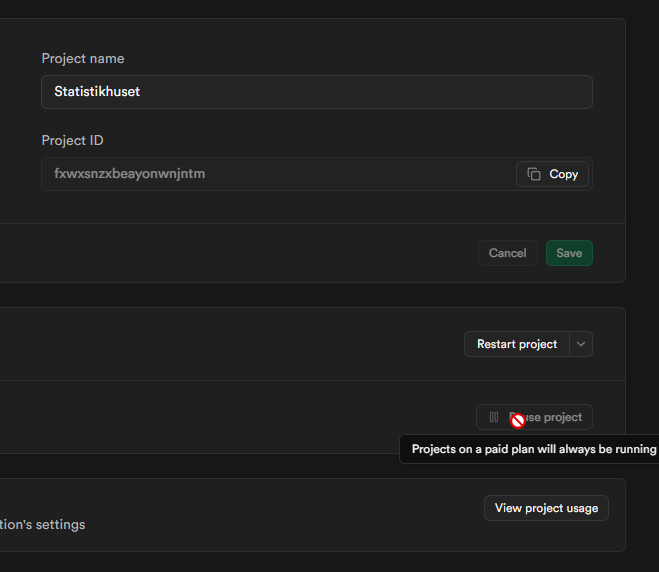Click the pause icon on Pause project
The height and width of the screenshot is (572, 659).
(x=494, y=417)
